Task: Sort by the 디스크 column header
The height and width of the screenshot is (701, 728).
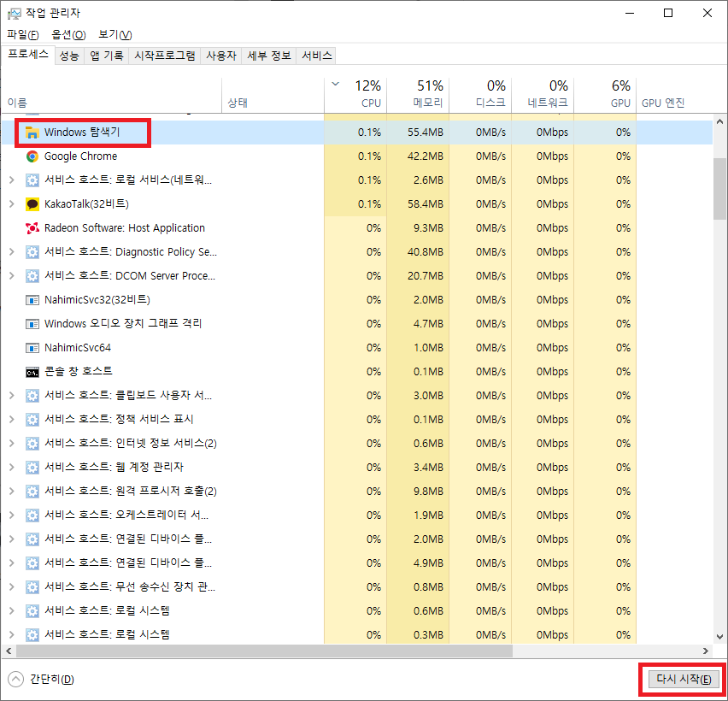Action: click(480, 94)
